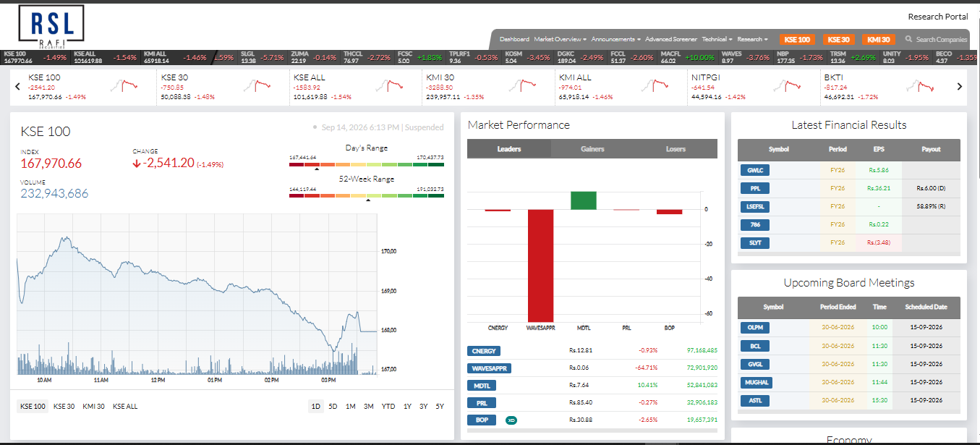Open LSEFSL in financial results
This screenshot has height=445, width=980.
[754, 207]
